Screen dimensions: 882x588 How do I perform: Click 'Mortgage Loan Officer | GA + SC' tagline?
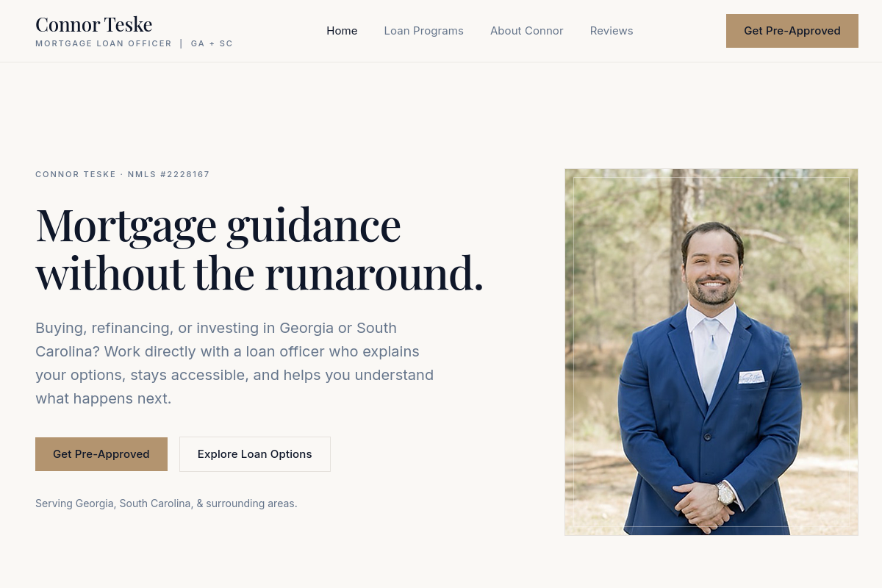[x=134, y=43]
